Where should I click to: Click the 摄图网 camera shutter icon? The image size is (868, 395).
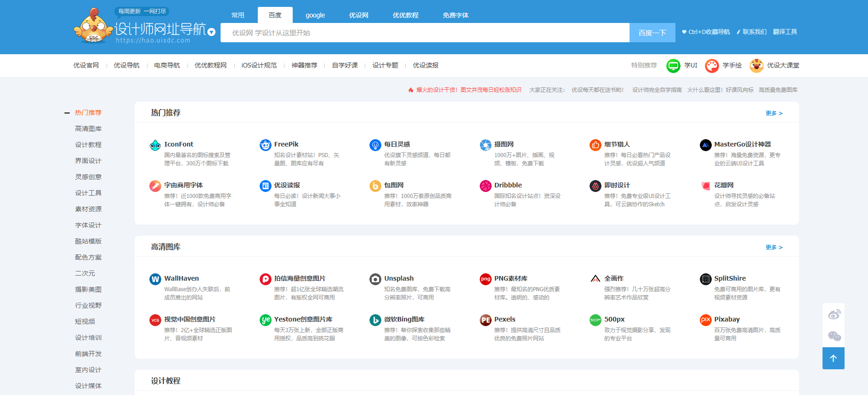[486, 145]
